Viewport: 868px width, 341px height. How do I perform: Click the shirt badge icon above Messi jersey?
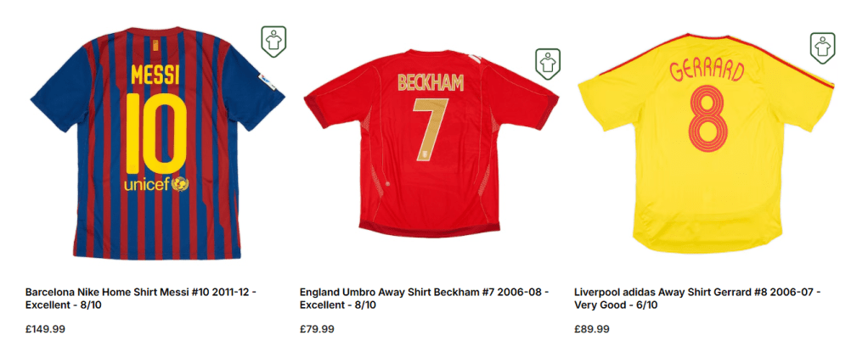tap(273, 41)
